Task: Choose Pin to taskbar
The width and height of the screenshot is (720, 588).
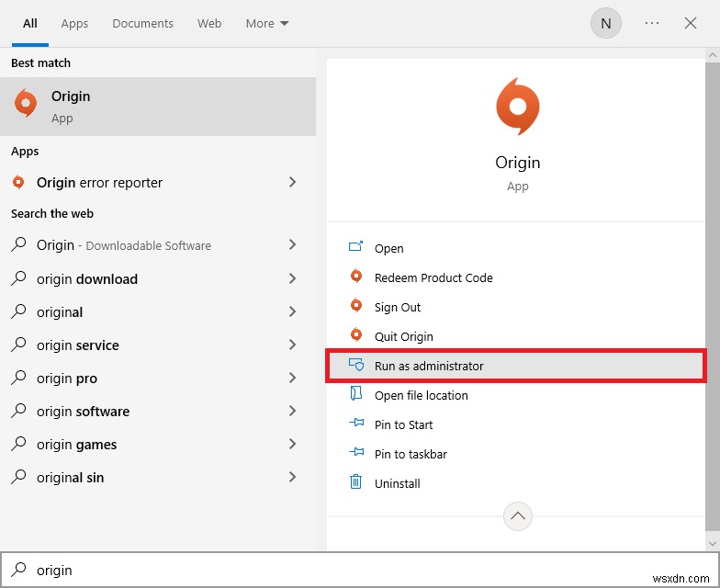Action: click(x=411, y=454)
